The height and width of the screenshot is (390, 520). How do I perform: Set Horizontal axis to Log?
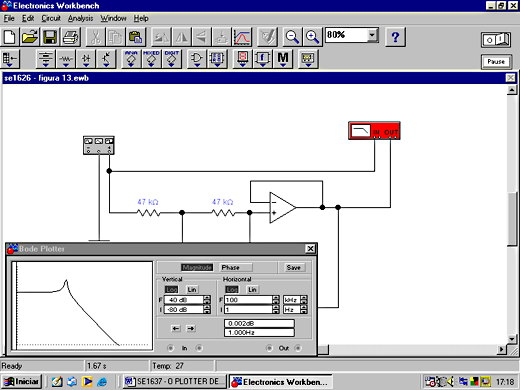coord(232,289)
